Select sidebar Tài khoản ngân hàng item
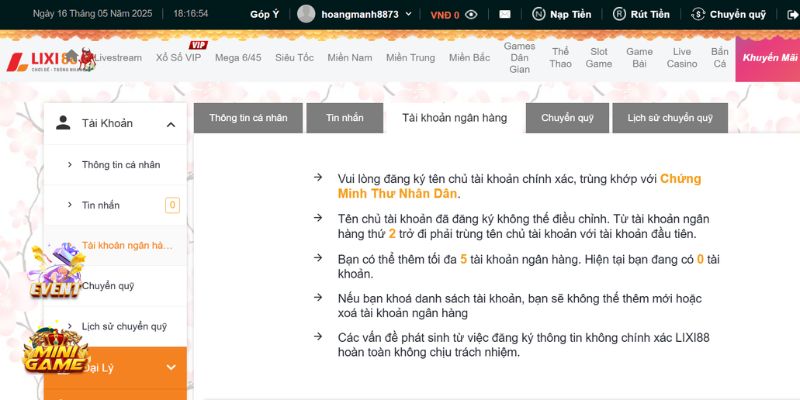The image size is (800, 400). click(115, 245)
